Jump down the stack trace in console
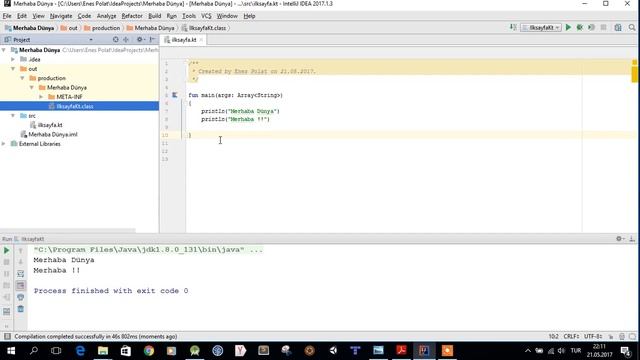 pyautogui.click(x=20, y=262)
